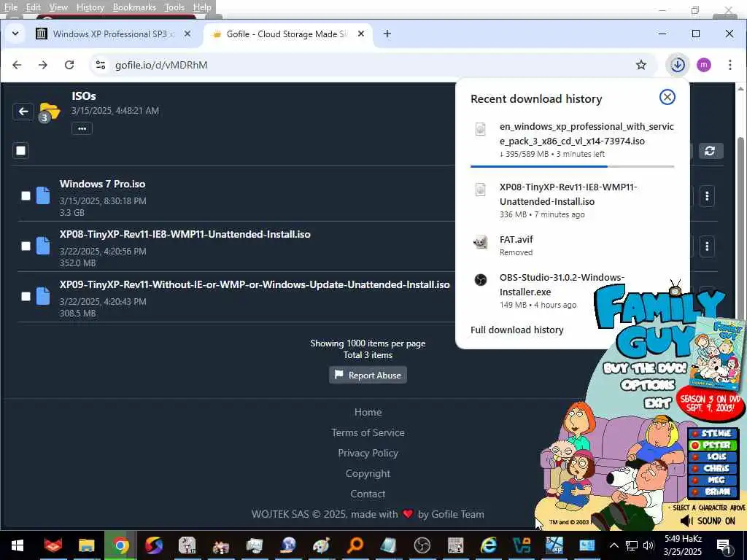Screen dimensions: 747x560
Task: Open the Contact footer link
Action: tap(368, 494)
